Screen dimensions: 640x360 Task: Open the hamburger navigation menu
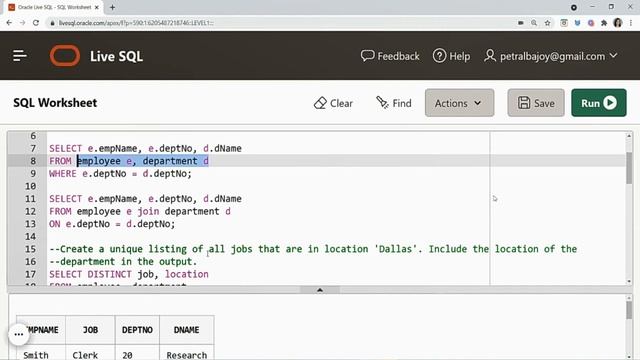(19, 56)
